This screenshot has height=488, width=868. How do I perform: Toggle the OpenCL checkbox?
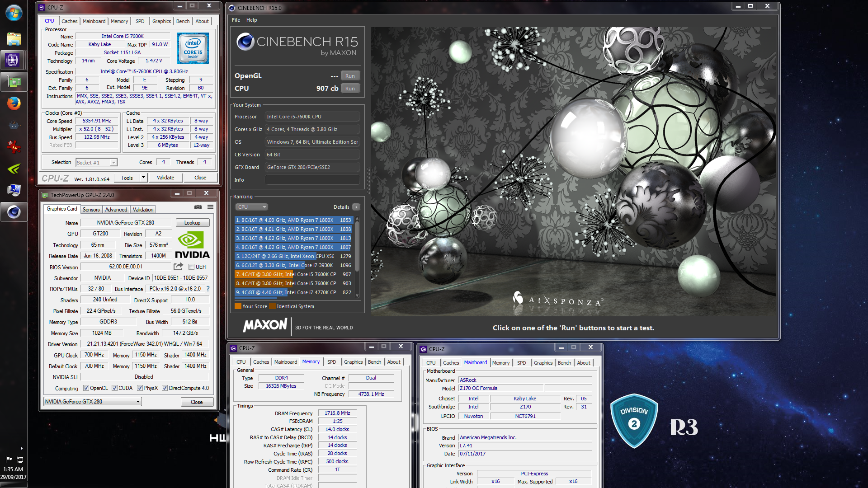point(86,388)
